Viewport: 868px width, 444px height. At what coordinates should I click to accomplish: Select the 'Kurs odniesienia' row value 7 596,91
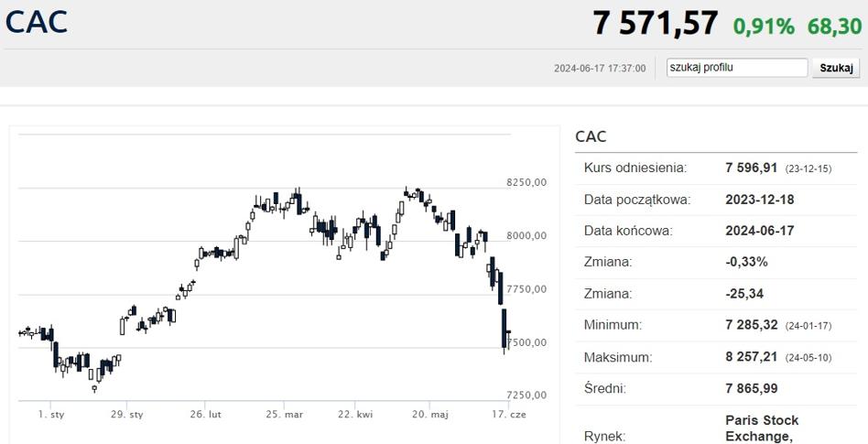[x=751, y=168]
